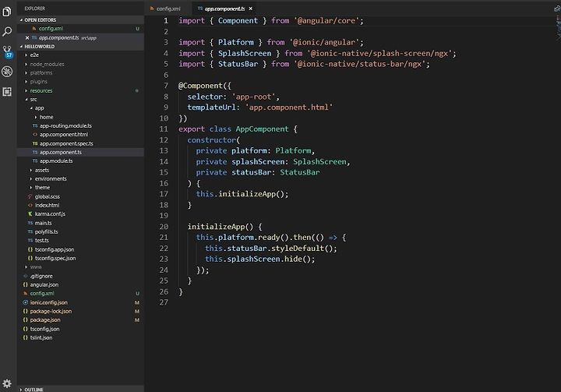Click the 'templateUrl' property on line 9
Image resolution: width=561 pixels, height=392 pixels.
point(211,108)
